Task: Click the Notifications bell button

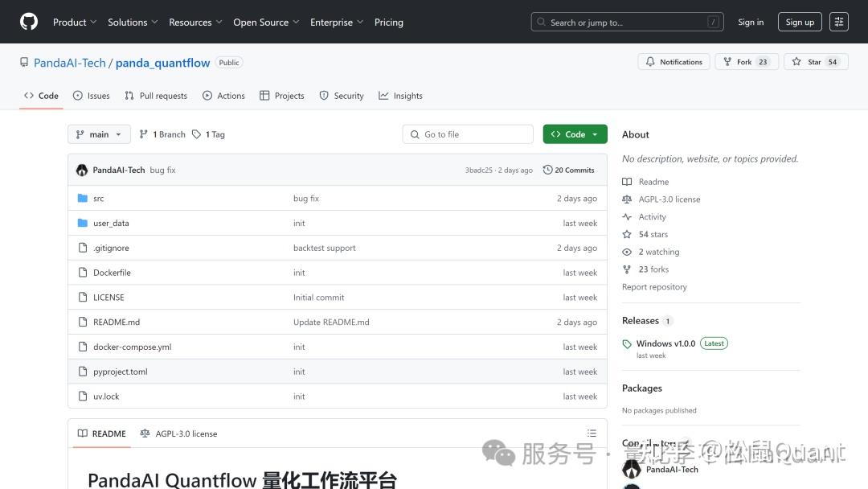Action: point(674,62)
